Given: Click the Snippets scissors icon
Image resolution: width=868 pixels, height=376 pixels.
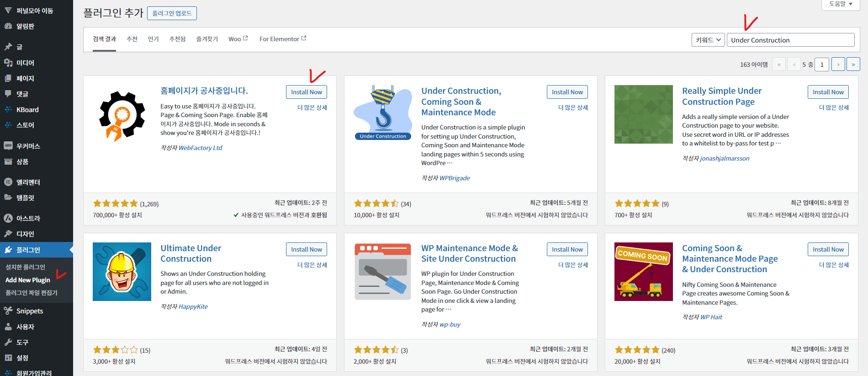Looking at the screenshot, I should click(x=8, y=311).
